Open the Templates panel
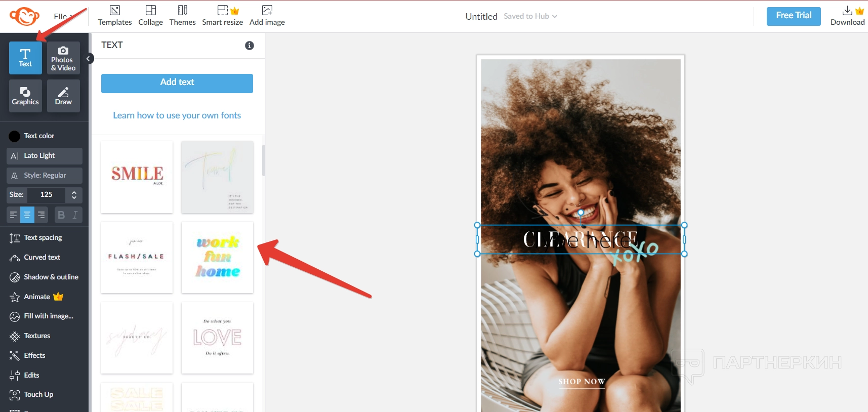This screenshot has width=868, height=412. tap(115, 16)
